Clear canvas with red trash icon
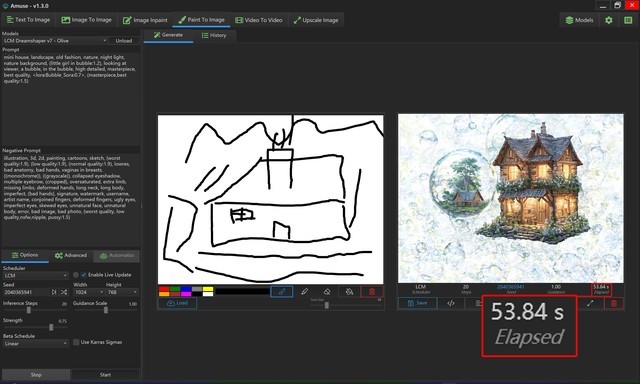Screen dimensions: 640x384 coord(372,291)
